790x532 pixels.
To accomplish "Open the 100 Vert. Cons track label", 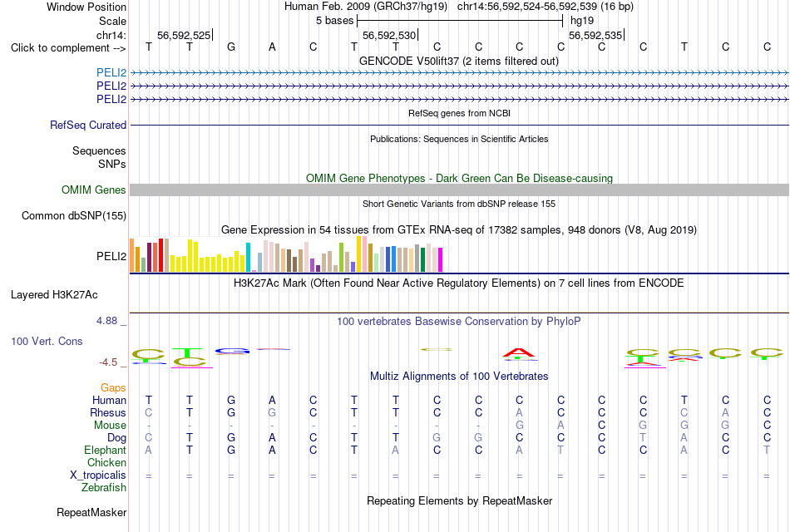I will tap(47, 341).
